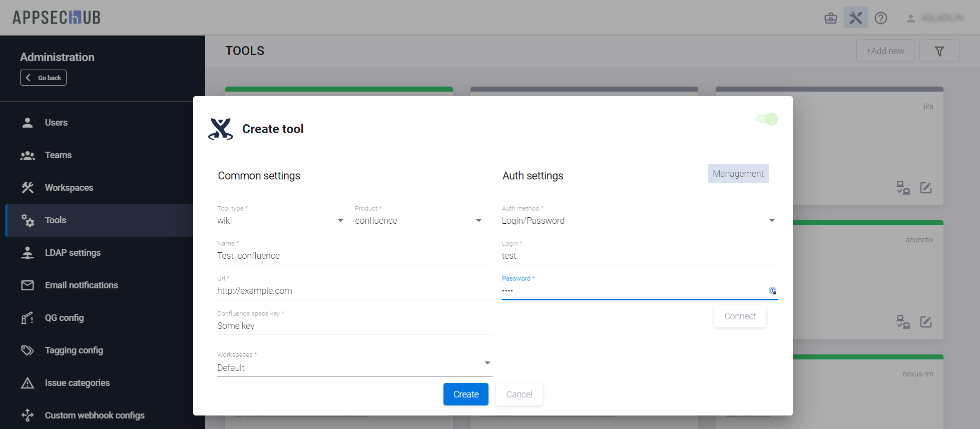The image size is (980, 429).
Task: Toggle the tool enabled switch
Action: (767, 119)
